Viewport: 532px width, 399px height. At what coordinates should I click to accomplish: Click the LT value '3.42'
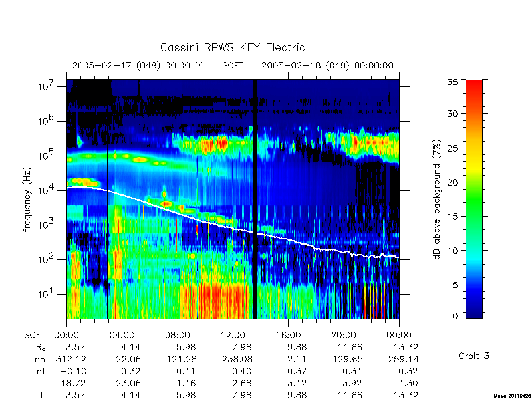click(x=297, y=383)
